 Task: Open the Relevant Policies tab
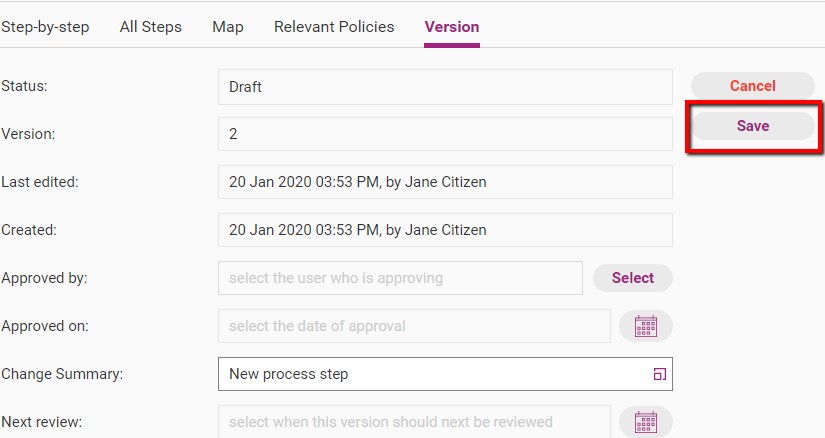[x=334, y=27]
